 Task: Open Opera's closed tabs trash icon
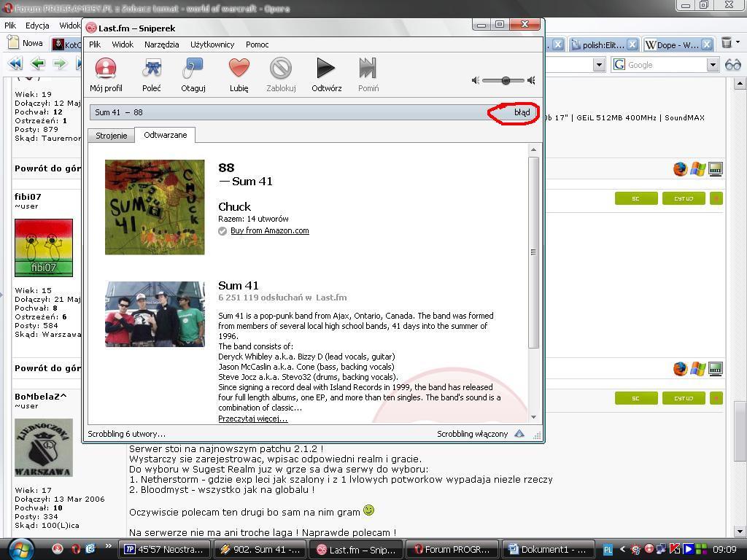tap(727, 43)
